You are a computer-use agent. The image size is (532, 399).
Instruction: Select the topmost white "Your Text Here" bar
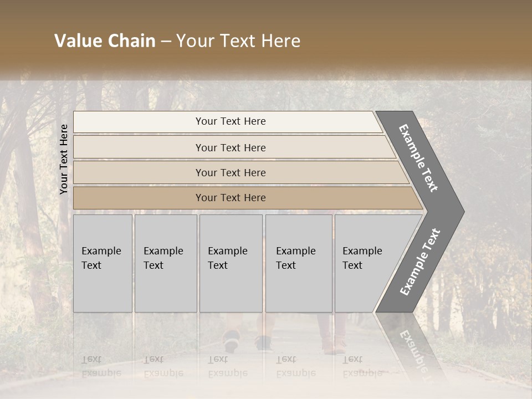coord(230,121)
